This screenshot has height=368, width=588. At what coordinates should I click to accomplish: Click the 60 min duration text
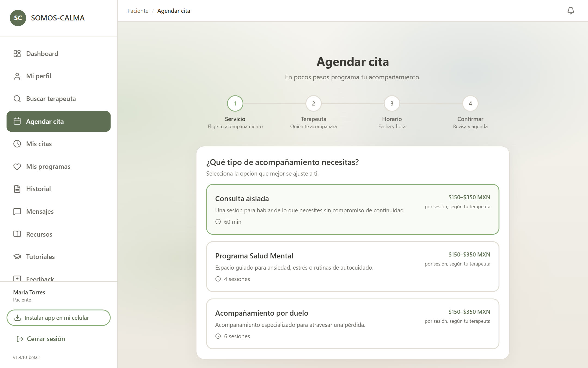(x=233, y=222)
